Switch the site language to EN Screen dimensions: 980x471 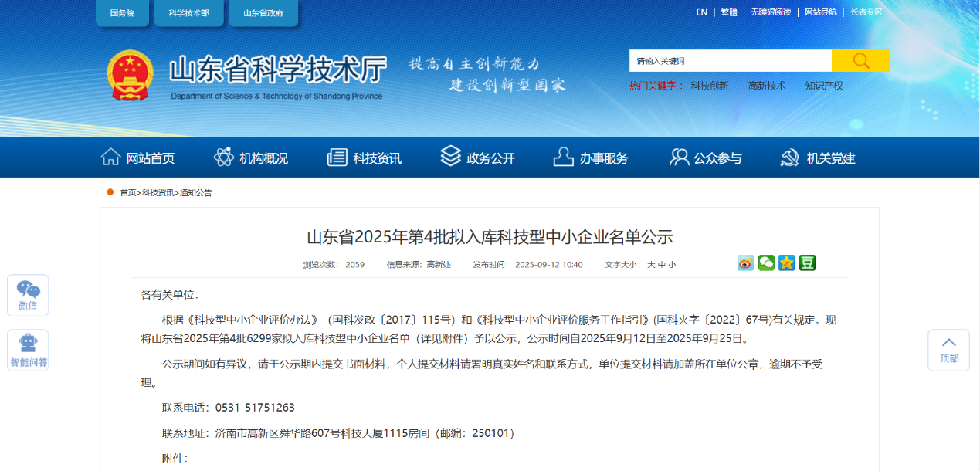pos(701,12)
